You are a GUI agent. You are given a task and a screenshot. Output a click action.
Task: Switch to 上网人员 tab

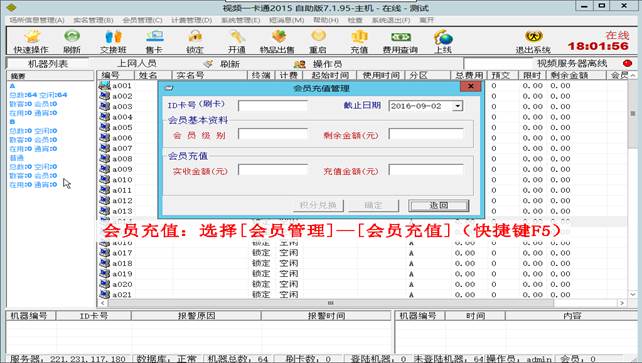137,63
